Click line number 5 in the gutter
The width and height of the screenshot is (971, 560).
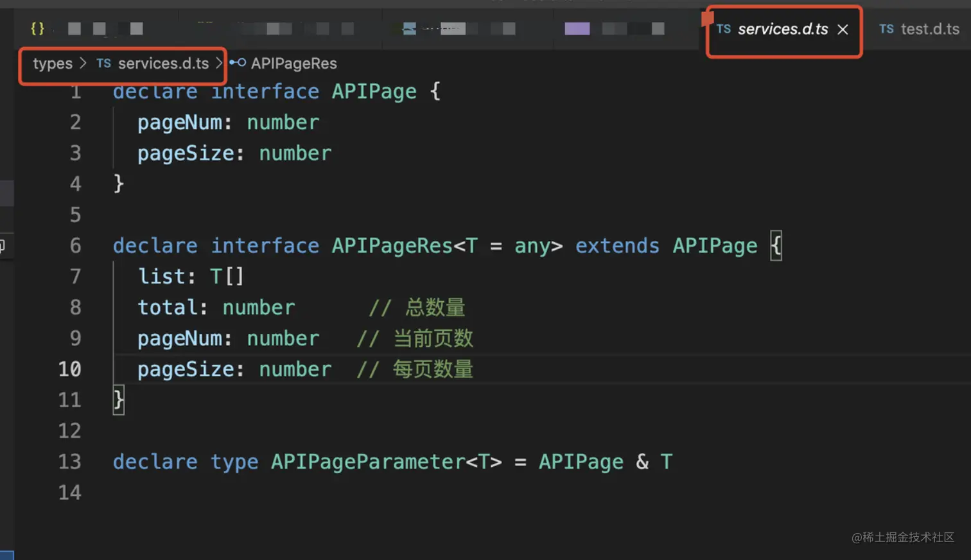(76, 214)
